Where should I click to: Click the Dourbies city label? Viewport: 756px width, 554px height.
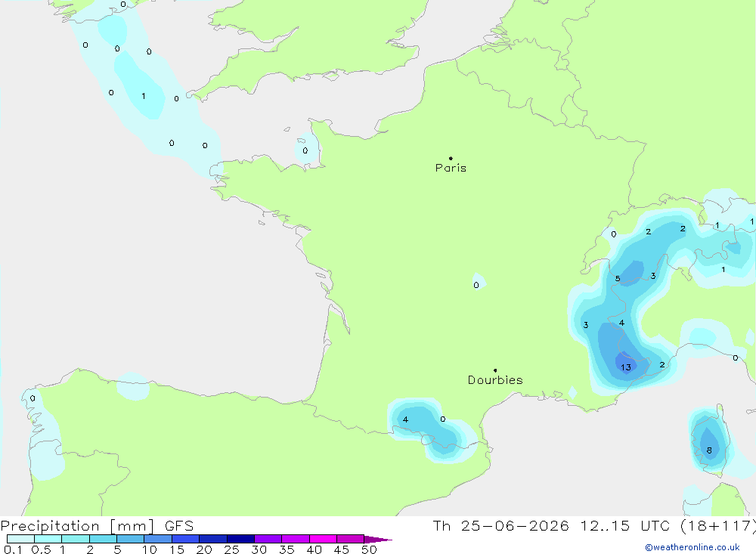click(495, 380)
